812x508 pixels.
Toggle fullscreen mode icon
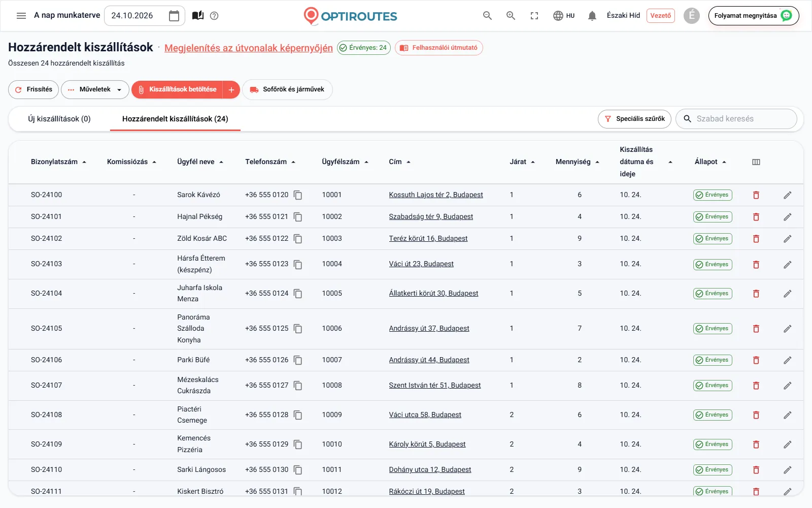point(534,16)
